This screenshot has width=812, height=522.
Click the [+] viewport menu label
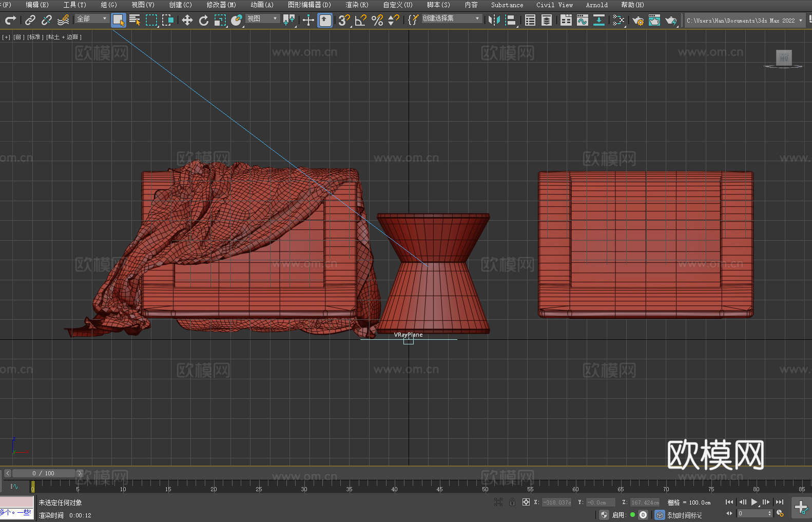[x=6, y=37]
